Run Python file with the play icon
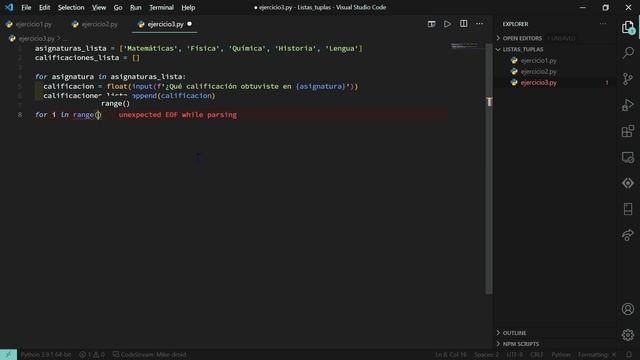The image size is (640, 360). 447,24
